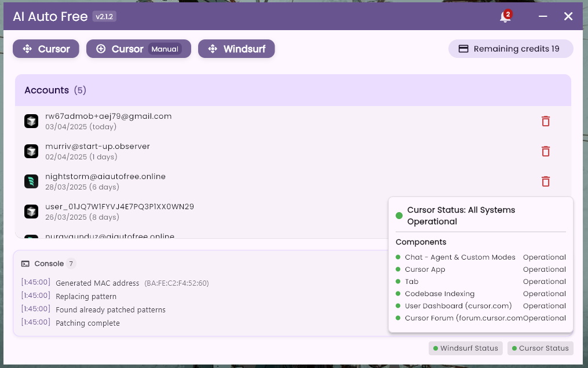Close the AI Auto Free window

pos(568,16)
